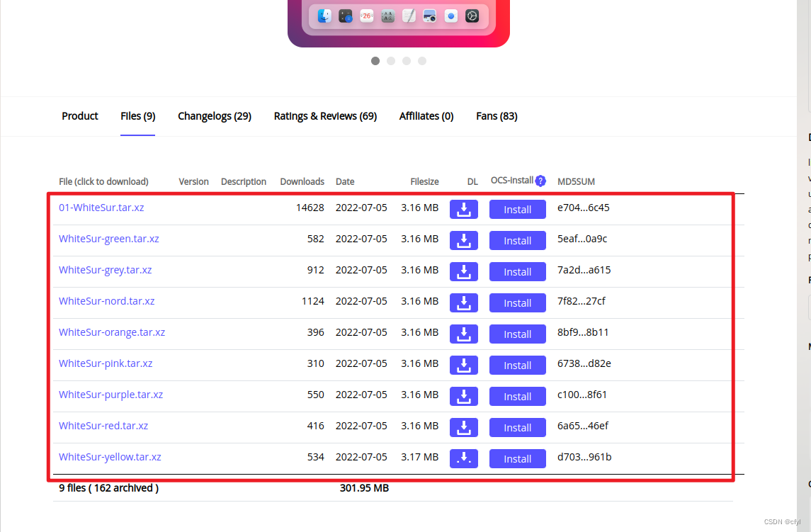Click settings gear icon in preview dock
Viewport: 811px width, 532px height.
click(x=472, y=16)
